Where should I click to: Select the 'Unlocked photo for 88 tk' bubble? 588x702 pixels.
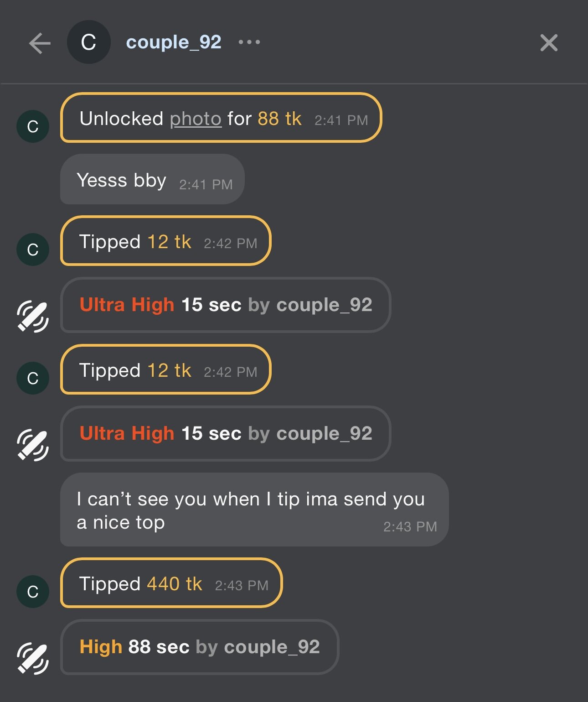coord(221,118)
